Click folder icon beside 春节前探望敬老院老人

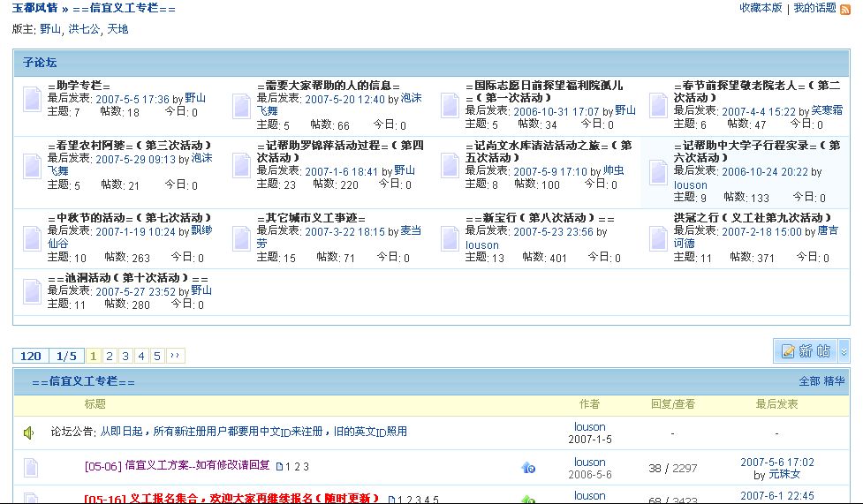[x=658, y=106]
